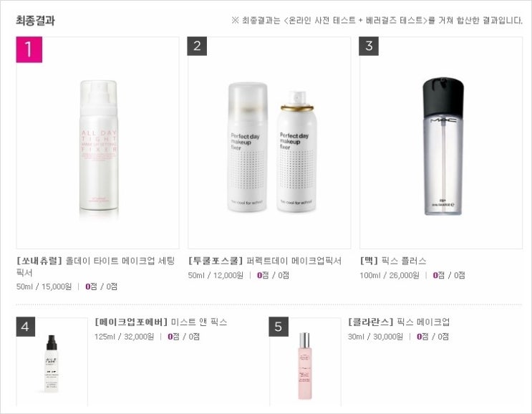Screen dimensions: 532x414
Task: Click the 100ml / 26,000원 price info
Action: (390, 275)
